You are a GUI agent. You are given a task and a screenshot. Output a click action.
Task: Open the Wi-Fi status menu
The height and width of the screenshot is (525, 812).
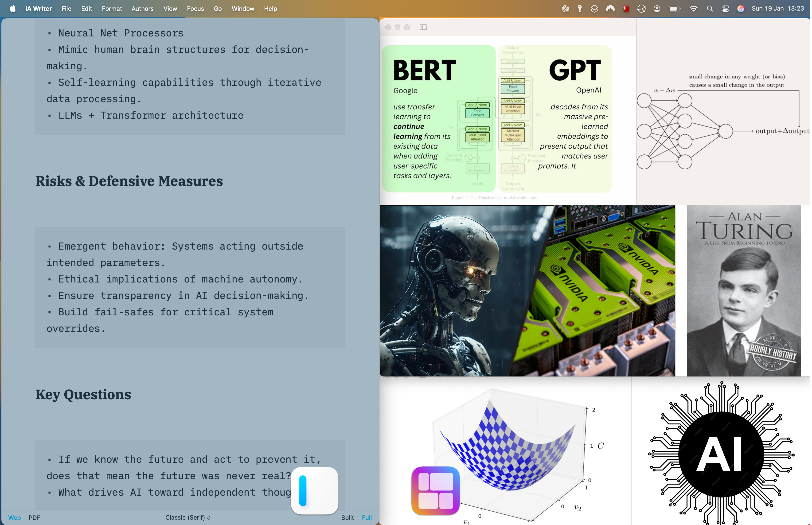tap(693, 8)
